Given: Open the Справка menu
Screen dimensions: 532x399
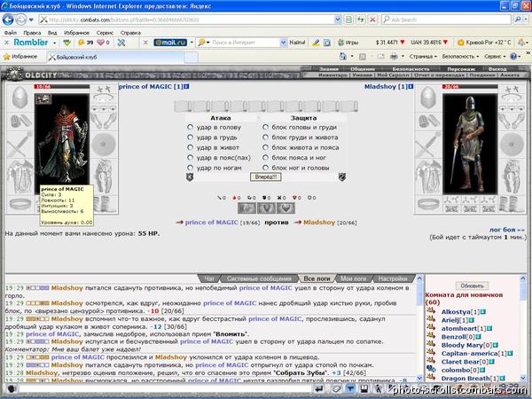Looking at the screenshot, I should [130, 33].
